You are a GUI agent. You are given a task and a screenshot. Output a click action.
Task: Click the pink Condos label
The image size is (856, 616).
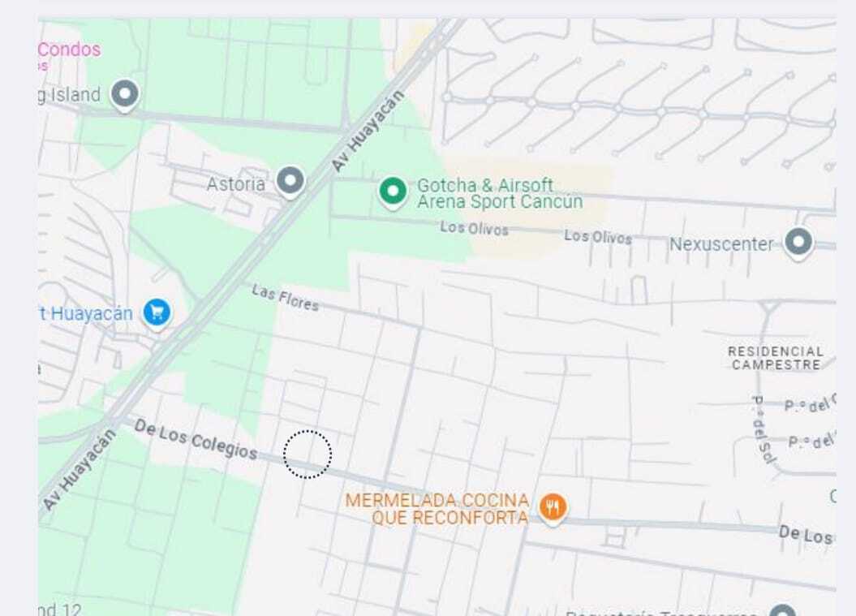click(69, 50)
